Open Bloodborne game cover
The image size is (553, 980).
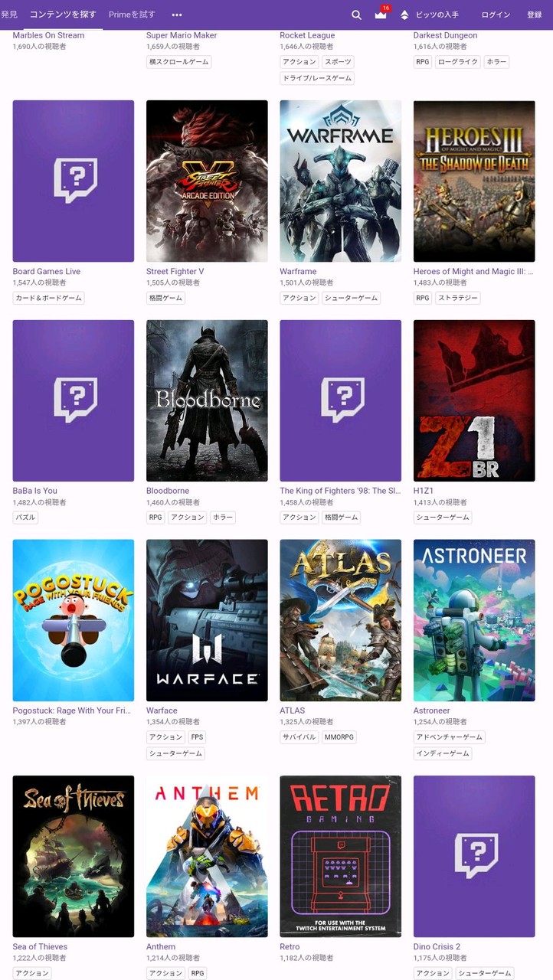pyautogui.click(x=207, y=400)
